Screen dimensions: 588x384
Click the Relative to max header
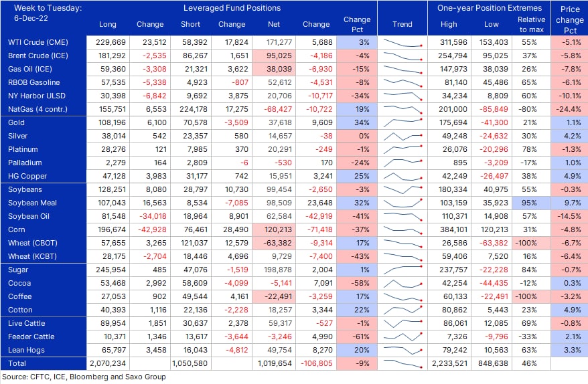pyautogui.click(x=531, y=24)
